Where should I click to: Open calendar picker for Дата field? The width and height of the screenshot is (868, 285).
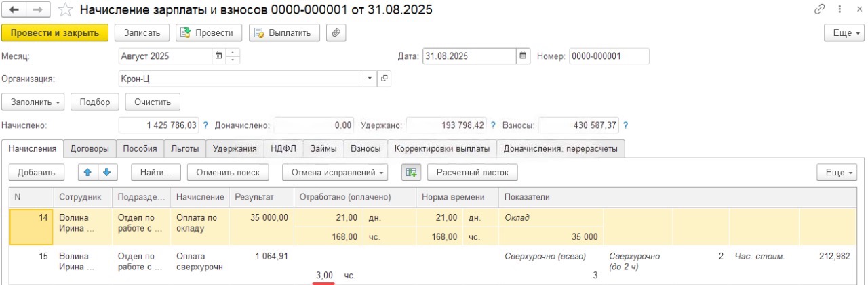[523, 56]
